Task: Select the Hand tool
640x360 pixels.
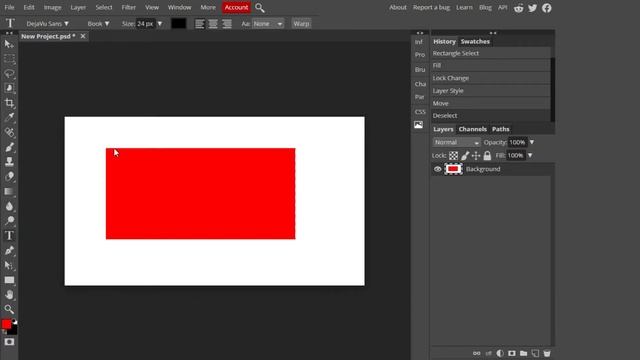Action: tap(9, 295)
